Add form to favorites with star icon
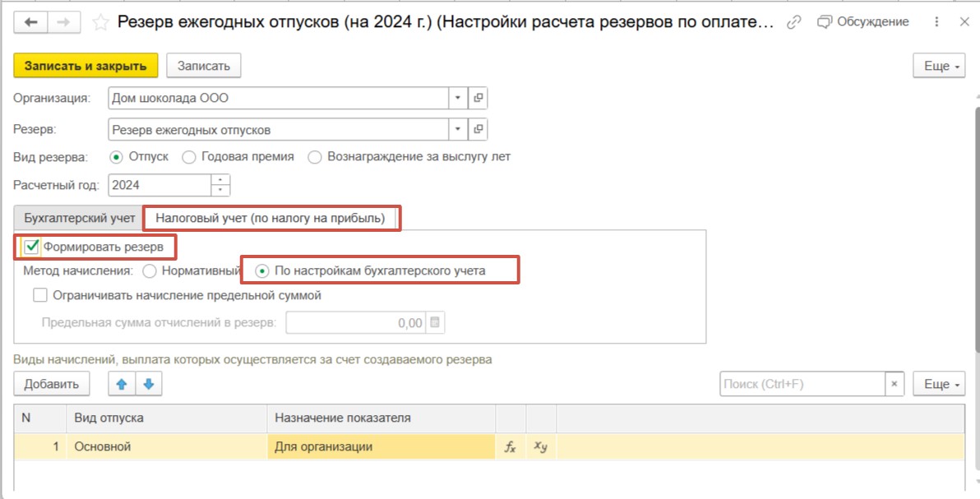Image resolution: width=980 pixels, height=499 pixels. tap(100, 23)
